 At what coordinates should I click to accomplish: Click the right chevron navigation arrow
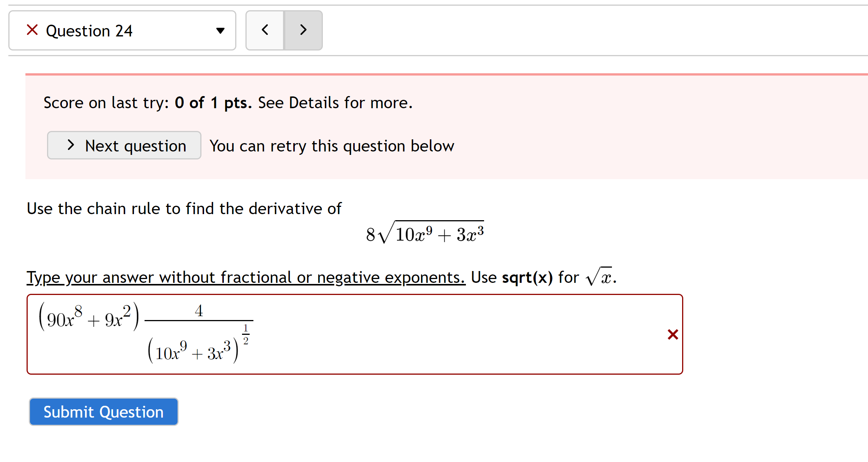[303, 30]
